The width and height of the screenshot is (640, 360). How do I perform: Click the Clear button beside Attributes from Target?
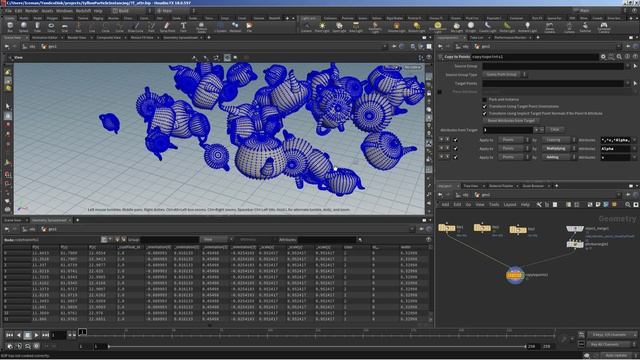pyautogui.click(x=555, y=130)
